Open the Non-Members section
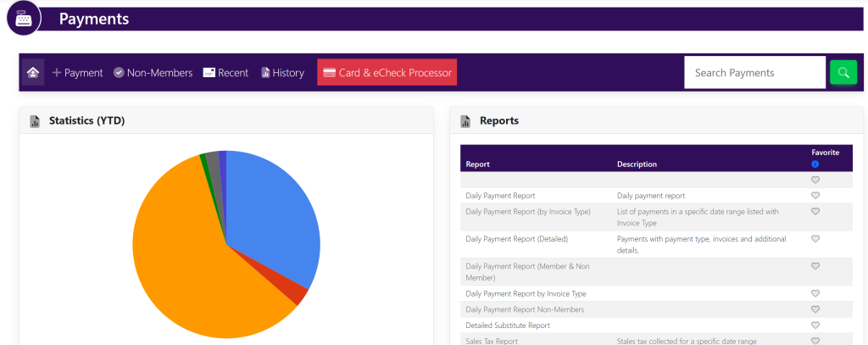The width and height of the screenshot is (868, 345). tap(153, 73)
